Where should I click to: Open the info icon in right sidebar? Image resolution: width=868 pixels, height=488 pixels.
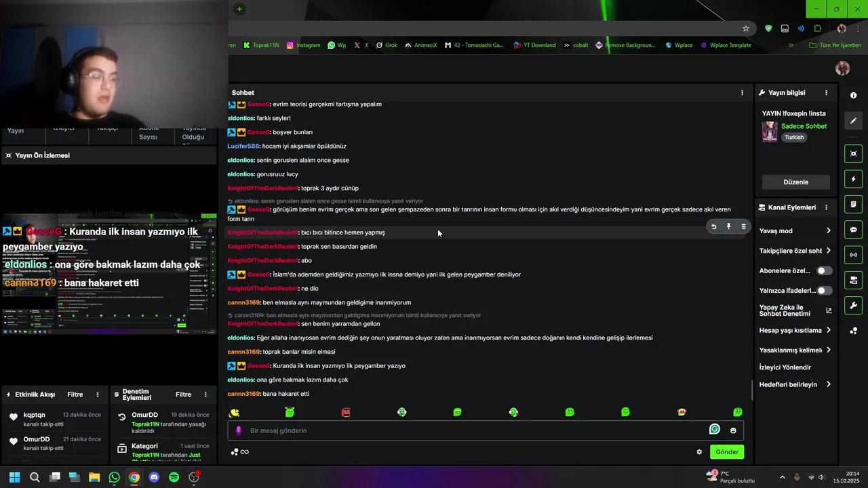pyautogui.click(x=853, y=96)
